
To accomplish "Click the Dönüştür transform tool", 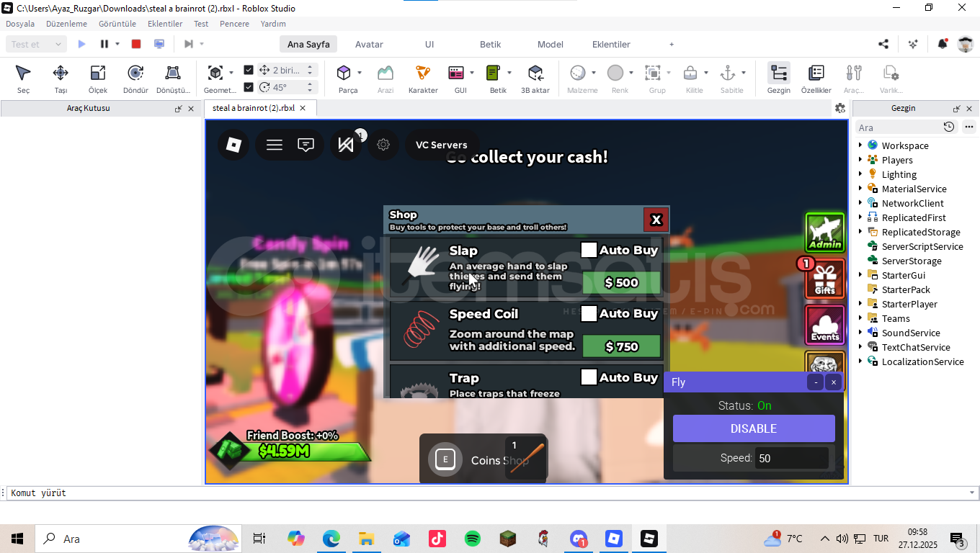I will pyautogui.click(x=173, y=79).
